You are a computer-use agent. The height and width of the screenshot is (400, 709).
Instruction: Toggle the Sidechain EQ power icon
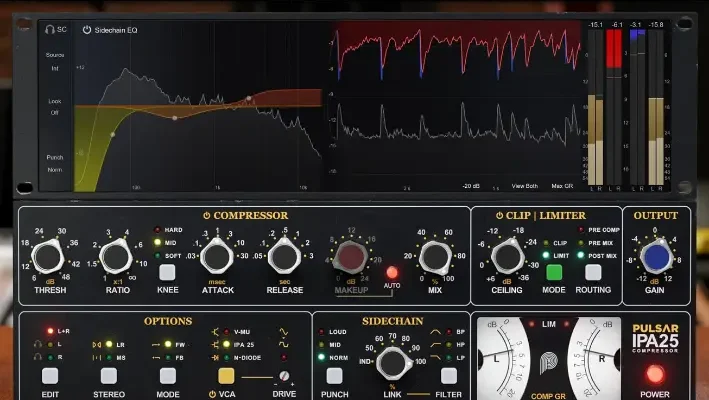pos(87,30)
